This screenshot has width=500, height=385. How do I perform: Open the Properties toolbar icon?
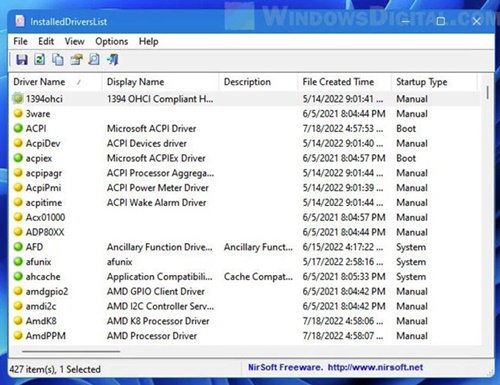pos(76,60)
